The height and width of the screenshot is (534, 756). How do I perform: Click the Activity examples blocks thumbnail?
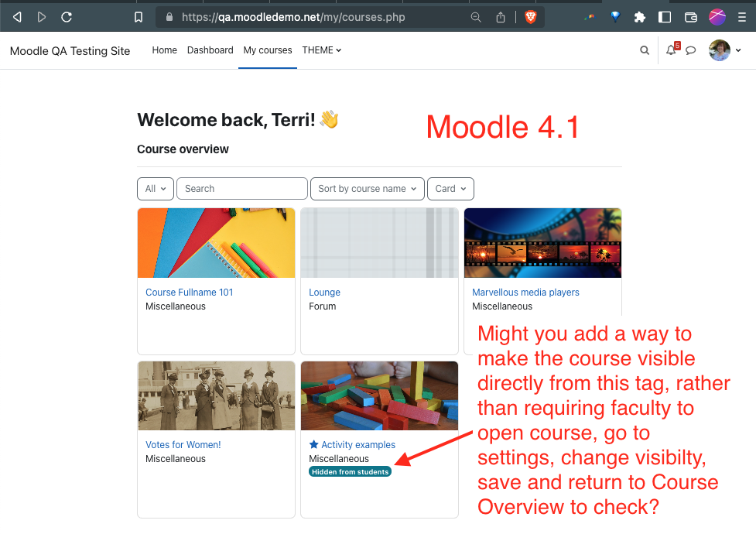coord(379,395)
